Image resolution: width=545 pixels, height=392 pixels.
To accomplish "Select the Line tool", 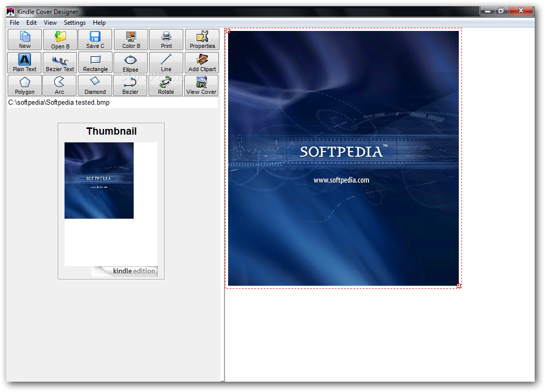I will pyautogui.click(x=166, y=62).
